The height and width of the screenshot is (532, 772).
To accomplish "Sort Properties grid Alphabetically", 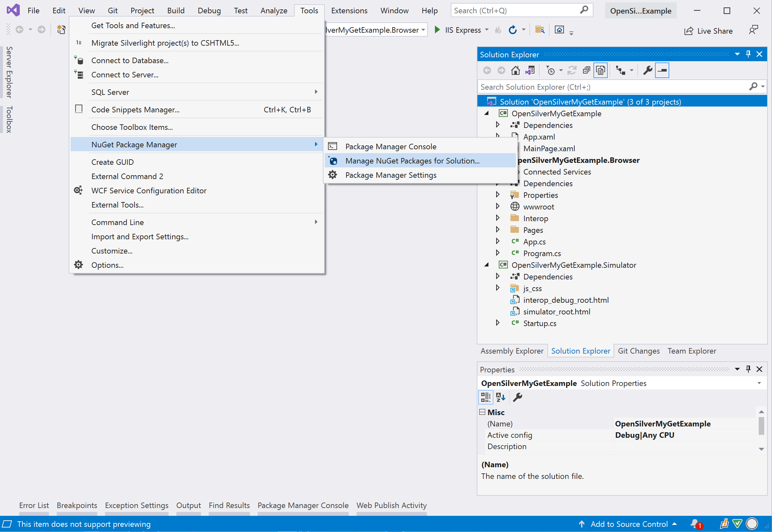I will coord(500,397).
